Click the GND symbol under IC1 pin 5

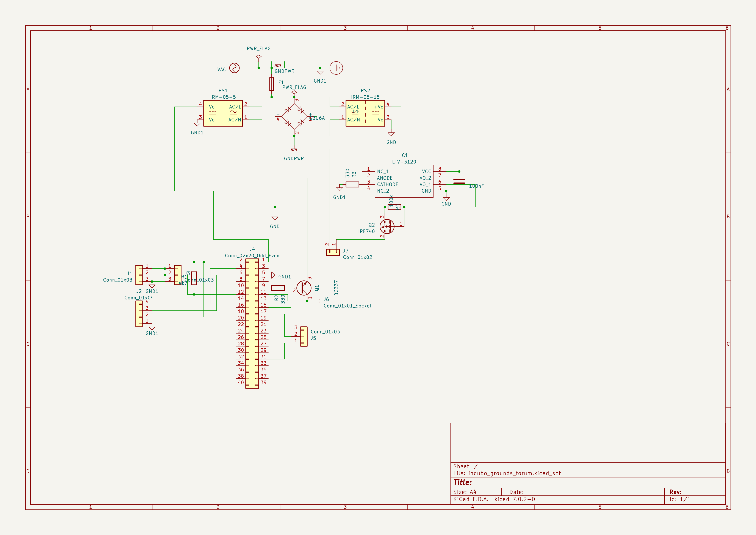coord(446,199)
